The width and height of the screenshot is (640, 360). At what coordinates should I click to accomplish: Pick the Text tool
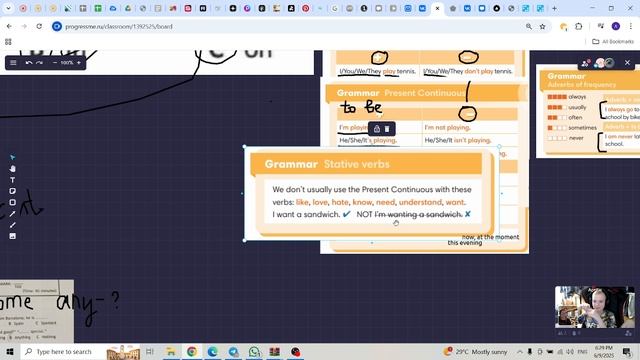tap(13, 180)
